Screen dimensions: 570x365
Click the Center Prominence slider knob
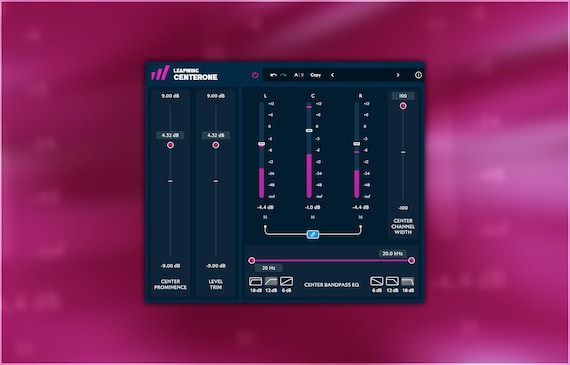170,145
